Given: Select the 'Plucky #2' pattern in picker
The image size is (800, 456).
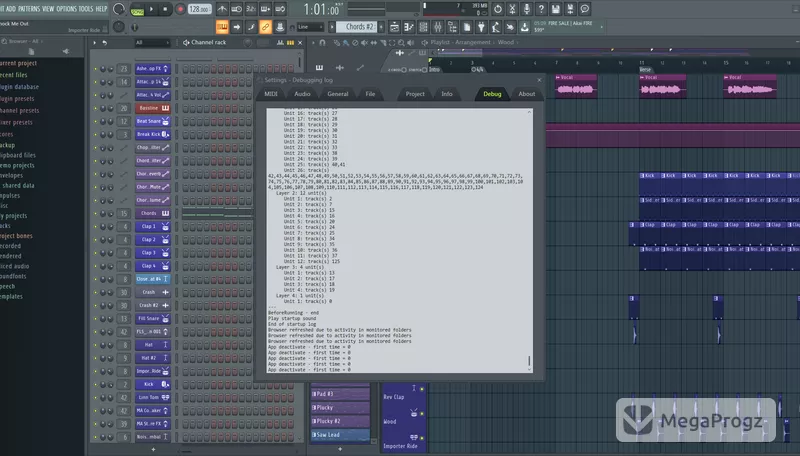Looking at the screenshot, I should click(340, 421).
